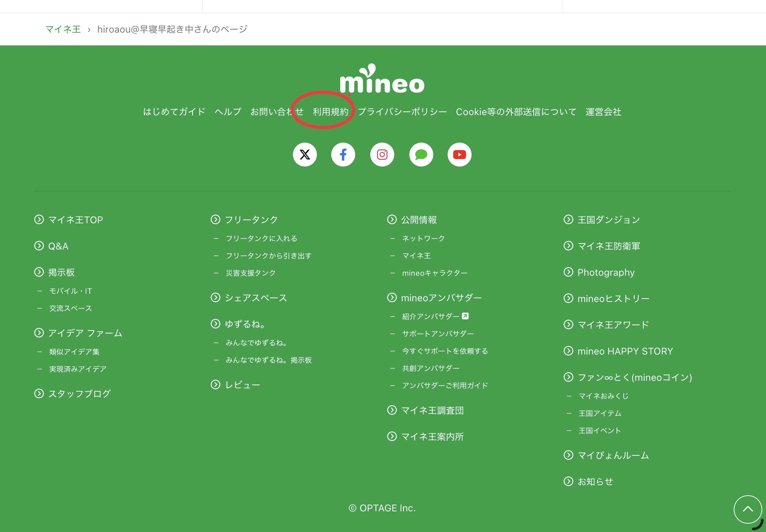Viewport: 766px width, 532px height.
Task: Open 利用規約 in footer menu
Action: coord(330,112)
